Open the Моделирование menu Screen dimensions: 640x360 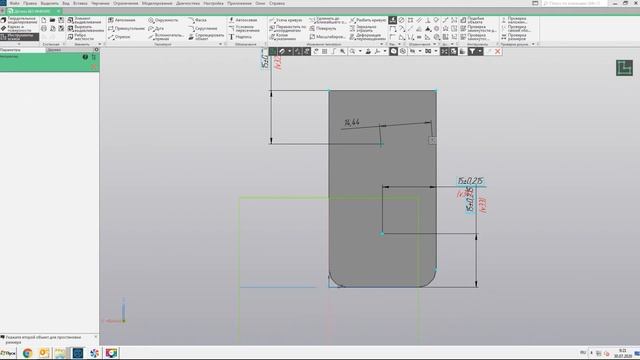(x=157, y=3)
